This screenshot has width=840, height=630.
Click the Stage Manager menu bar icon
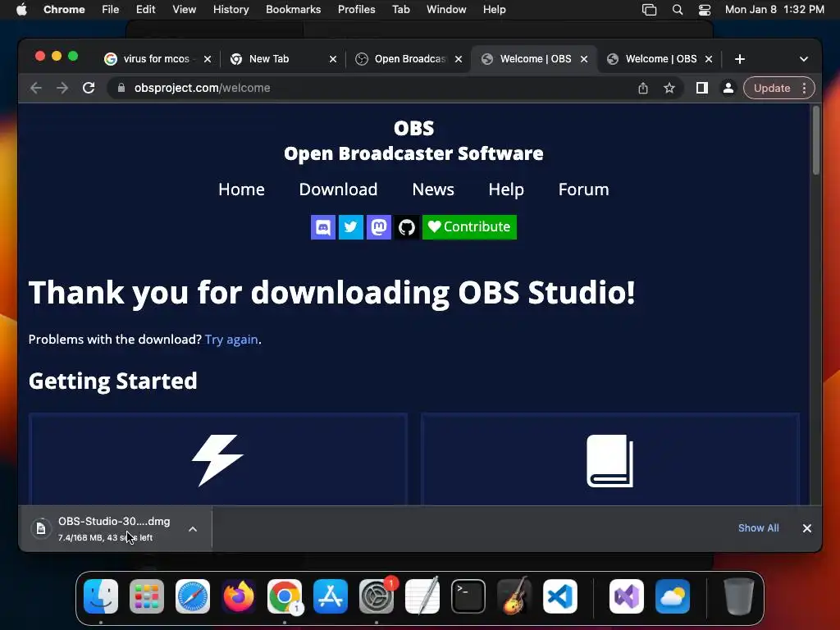(650, 10)
